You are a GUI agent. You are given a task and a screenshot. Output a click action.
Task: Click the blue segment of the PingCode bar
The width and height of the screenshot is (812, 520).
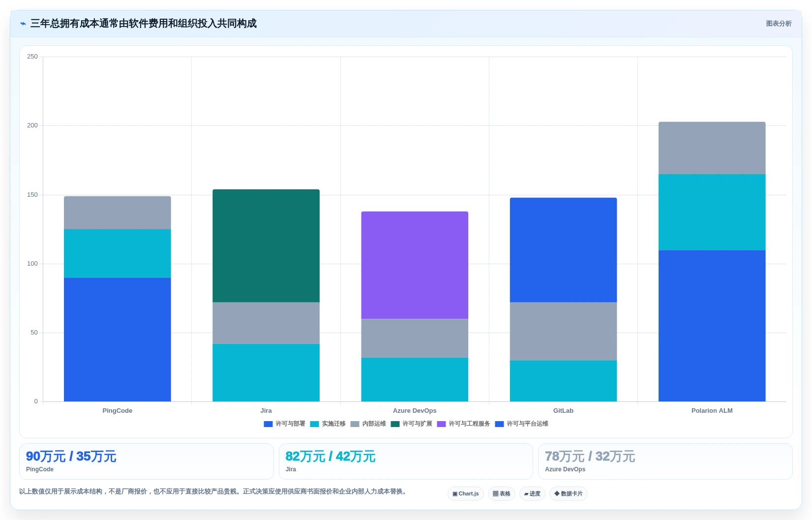[118, 339]
